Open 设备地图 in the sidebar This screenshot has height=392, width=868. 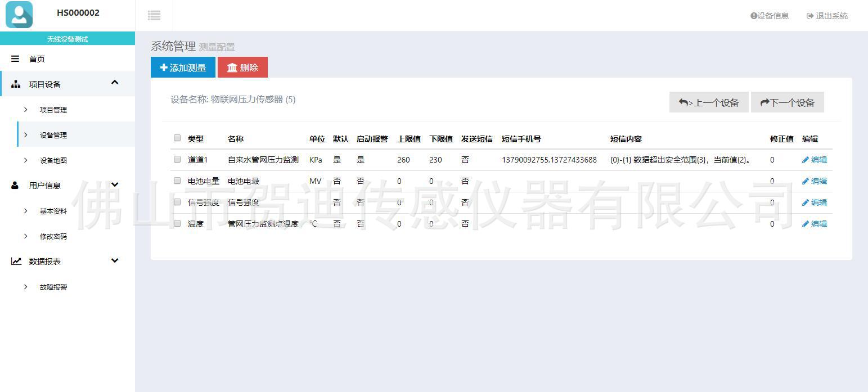coord(53,160)
